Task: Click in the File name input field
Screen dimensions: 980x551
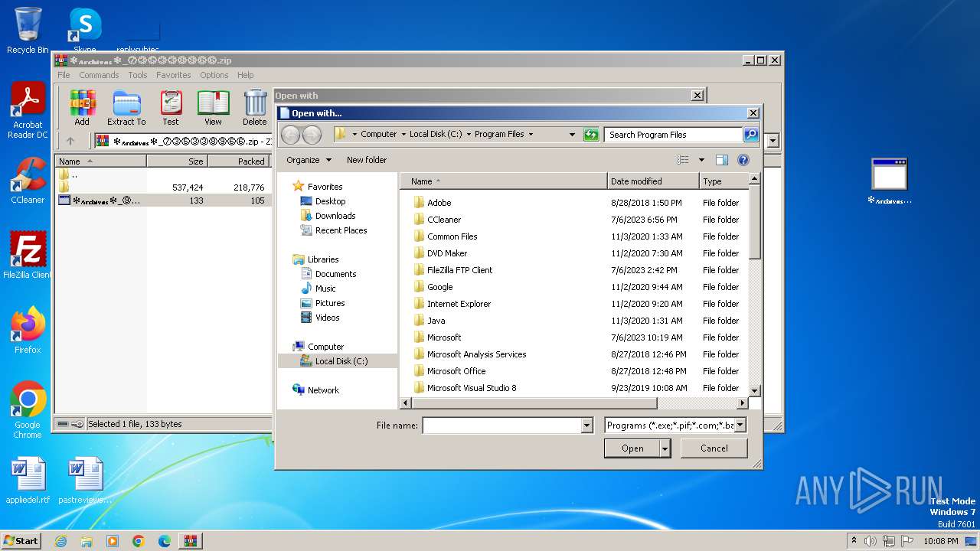Action: (501, 425)
